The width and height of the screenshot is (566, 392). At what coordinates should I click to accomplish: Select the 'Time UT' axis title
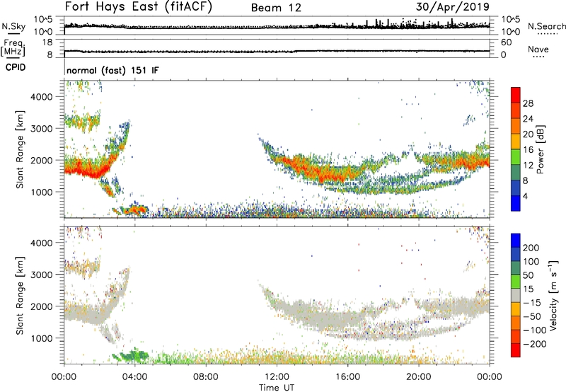tap(277, 388)
